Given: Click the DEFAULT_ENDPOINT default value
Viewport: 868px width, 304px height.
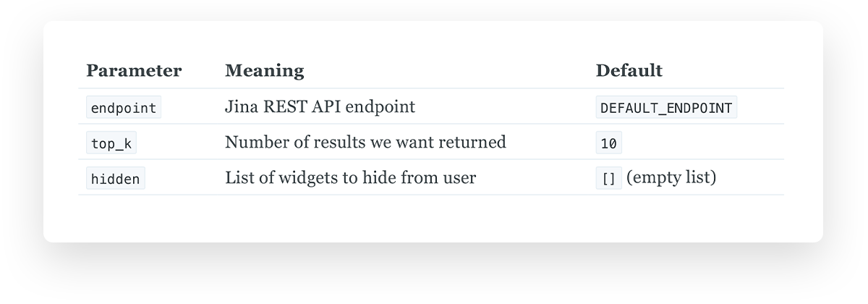Looking at the screenshot, I should click(x=666, y=108).
